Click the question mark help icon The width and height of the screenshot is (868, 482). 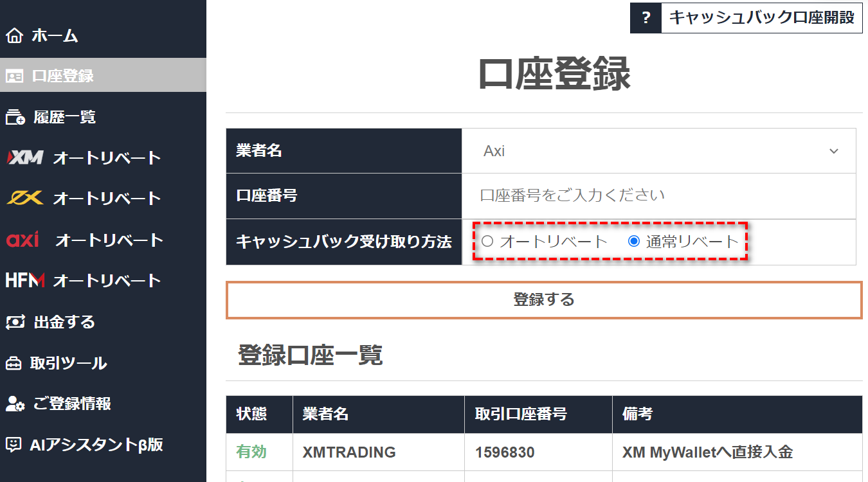point(646,18)
